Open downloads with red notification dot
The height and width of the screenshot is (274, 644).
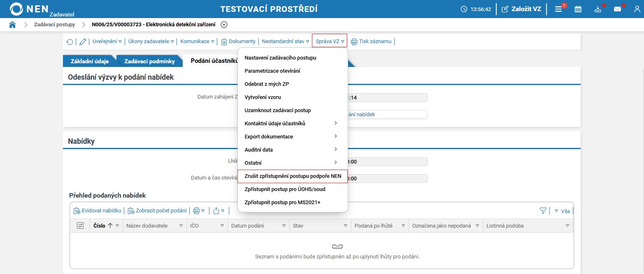(598, 9)
